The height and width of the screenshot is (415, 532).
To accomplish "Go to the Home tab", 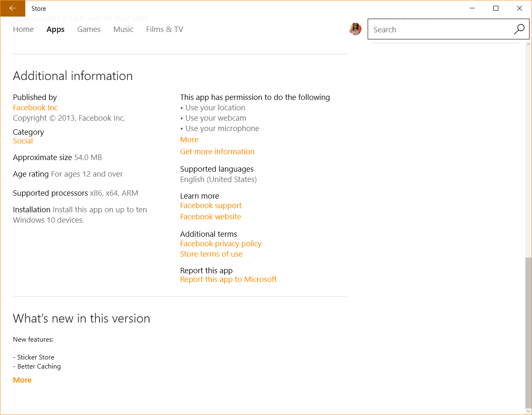I will (x=23, y=29).
